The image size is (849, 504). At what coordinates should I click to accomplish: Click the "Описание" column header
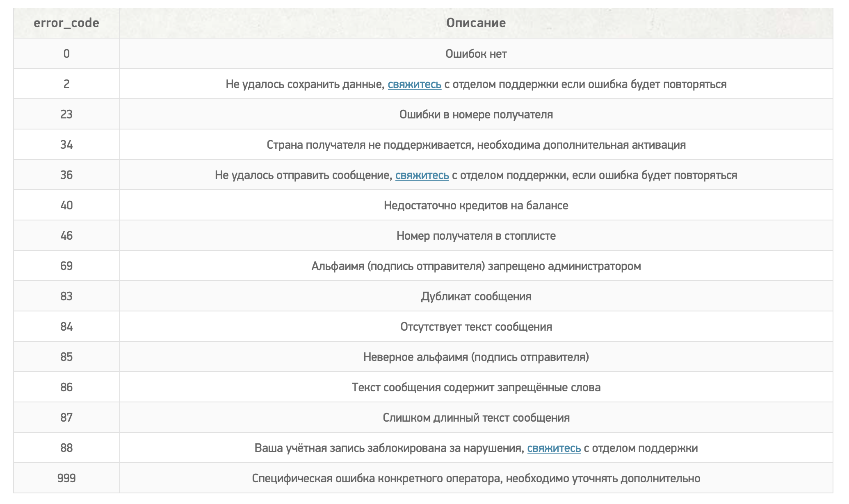476,23
